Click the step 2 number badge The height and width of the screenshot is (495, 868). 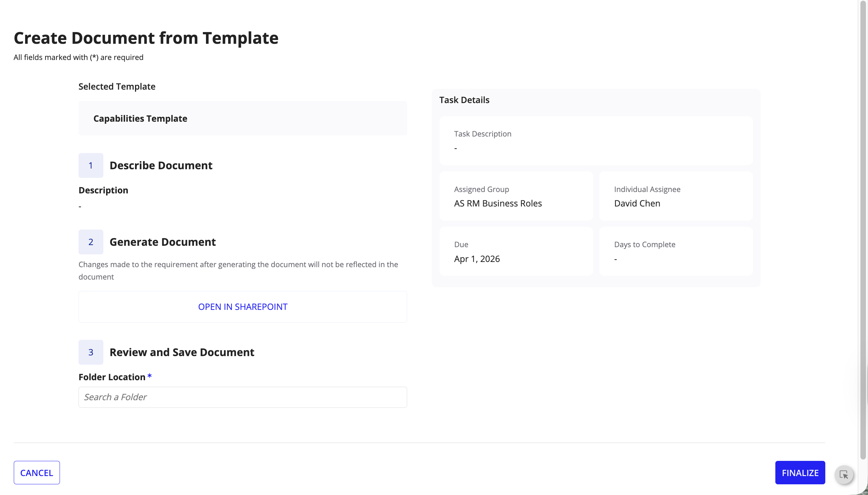pyautogui.click(x=91, y=242)
